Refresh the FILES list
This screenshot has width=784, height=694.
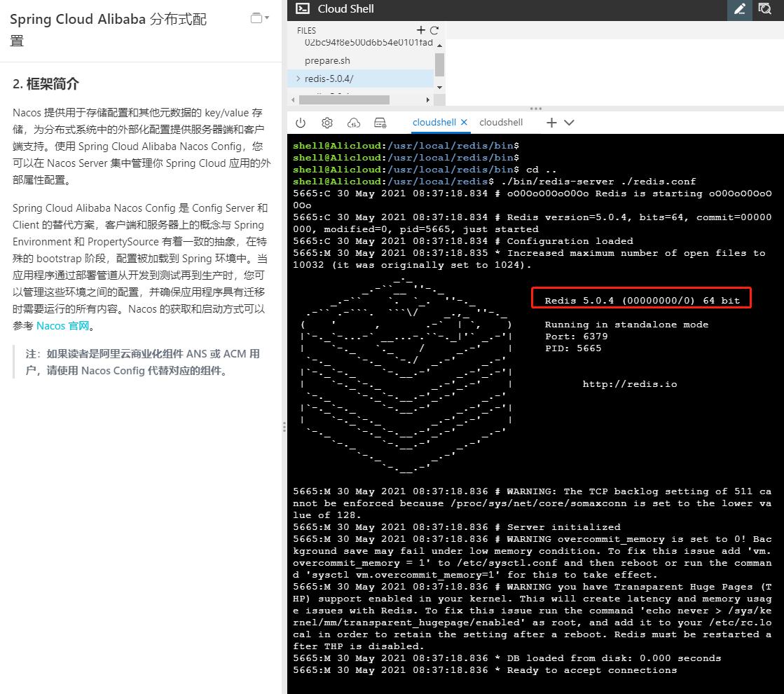(x=434, y=30)
